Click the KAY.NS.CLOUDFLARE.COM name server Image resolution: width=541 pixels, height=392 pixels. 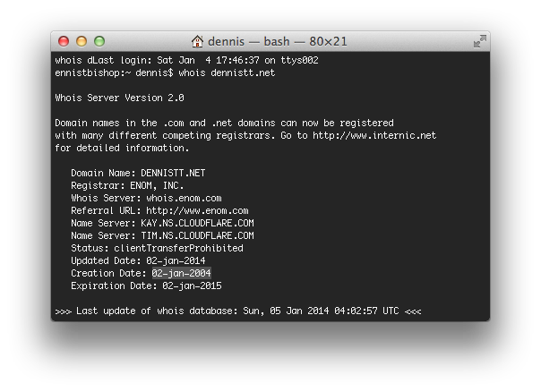pos(197,223)
